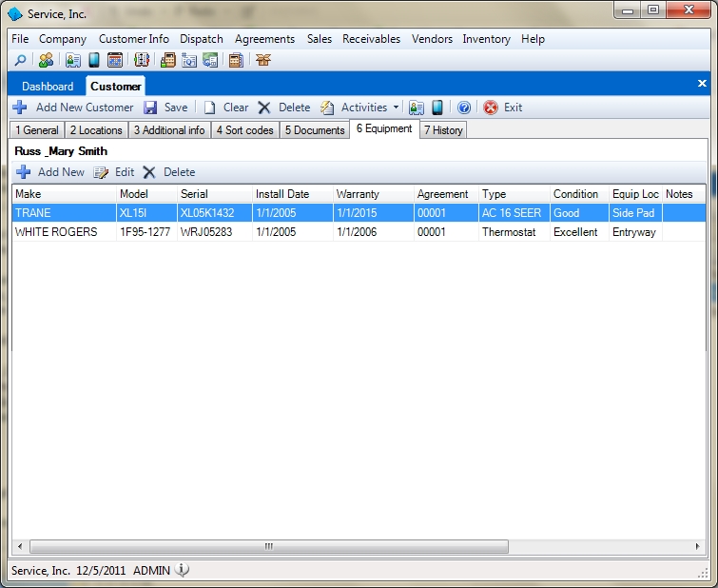Click the blue plus Add New Customer icon

coord(20,108)
